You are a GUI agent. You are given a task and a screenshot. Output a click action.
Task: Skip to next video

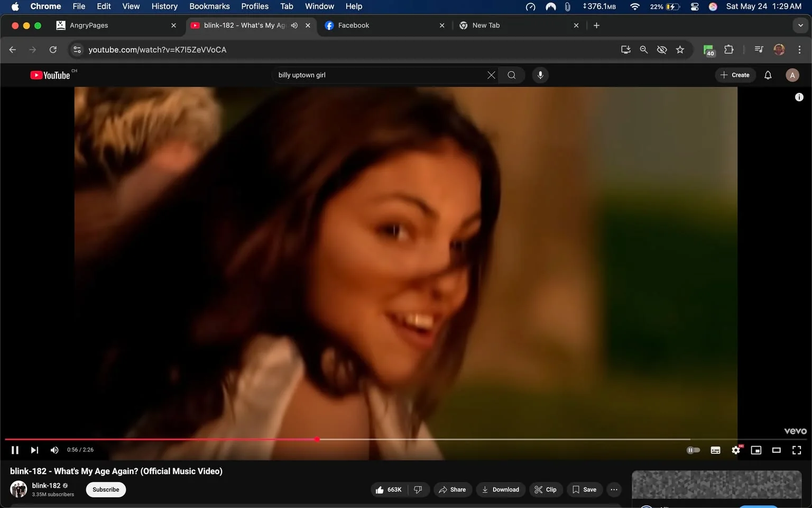[x=34, y=450]
